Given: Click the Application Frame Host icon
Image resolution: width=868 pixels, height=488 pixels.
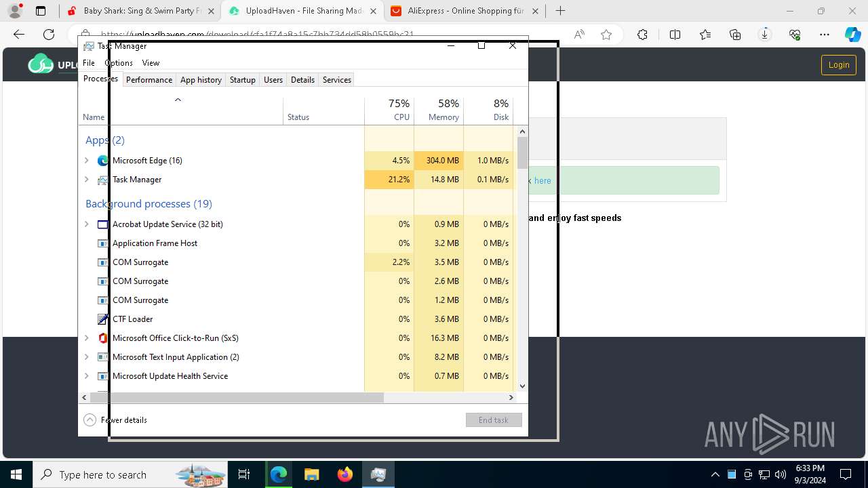Looking at the screenshot, I should pos(103,243).
